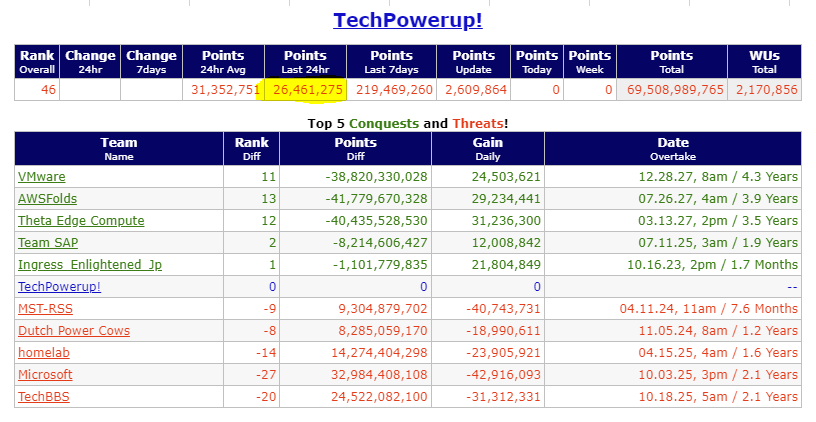This screenshot has height=422, width=816.
Task: Open the homelab team link
Action: click(44, 353)
